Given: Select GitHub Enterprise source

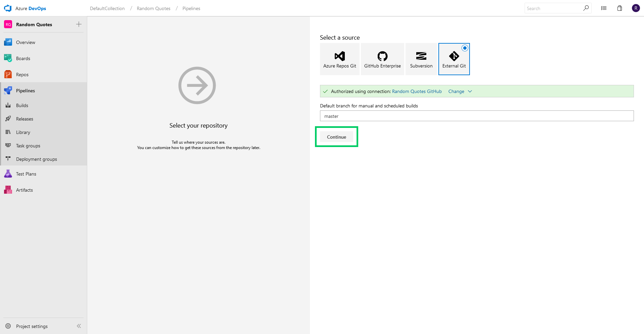Looking at the screenshot, I should click(382, 59).
